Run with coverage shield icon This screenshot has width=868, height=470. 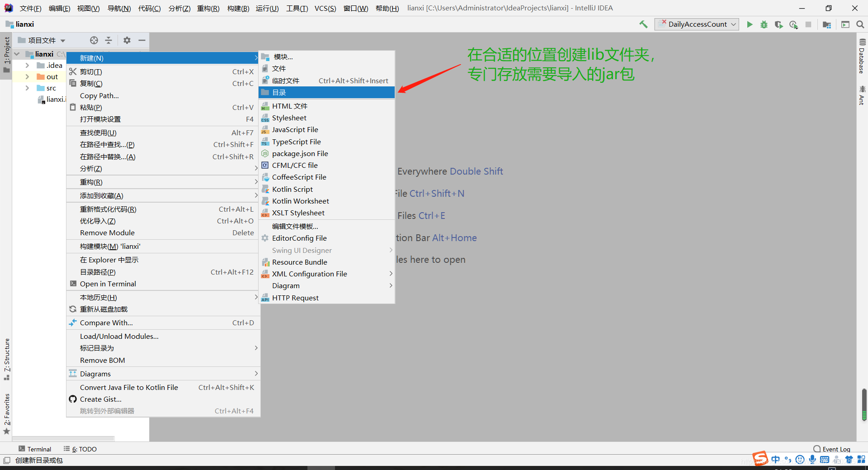coord(778,24)
